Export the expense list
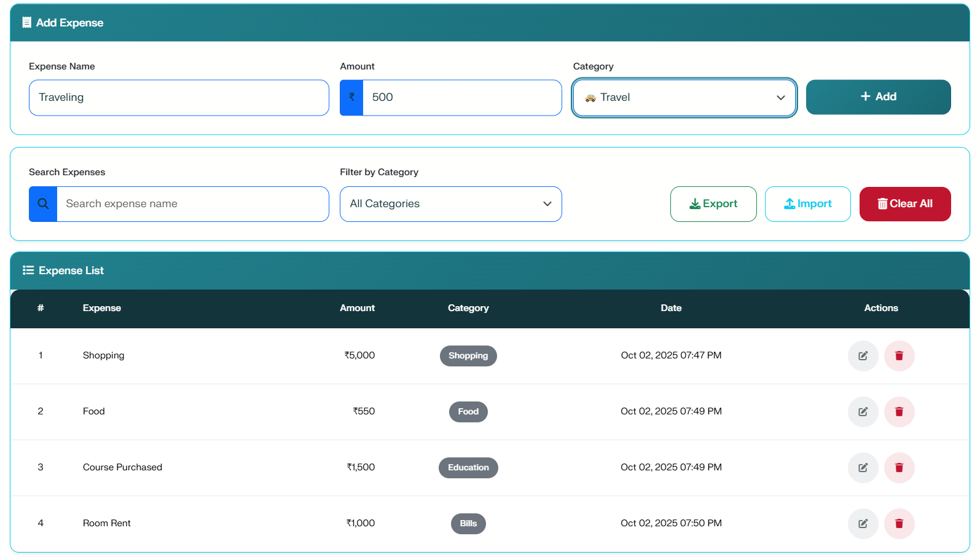Image resolution: width=980 pixels, height=557 pixels. (713, 204)
